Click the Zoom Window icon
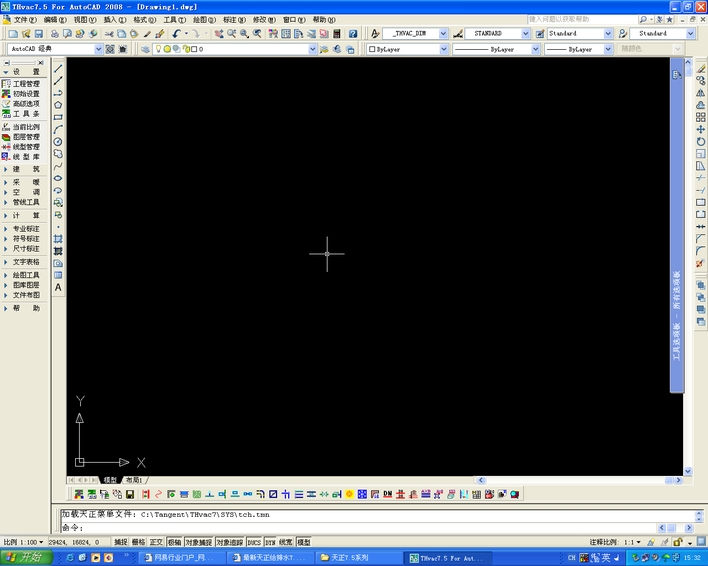Viewport: 708px width, 566px height. point(244,33)
